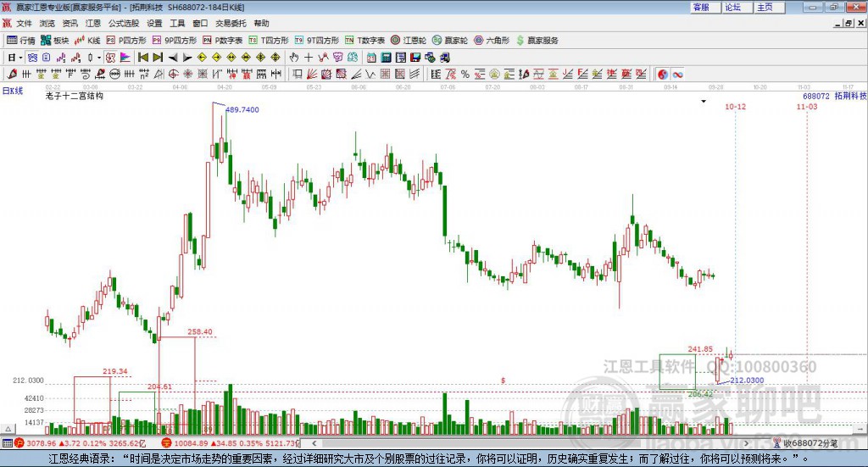Open the T数字表 tool

point(364,41)
